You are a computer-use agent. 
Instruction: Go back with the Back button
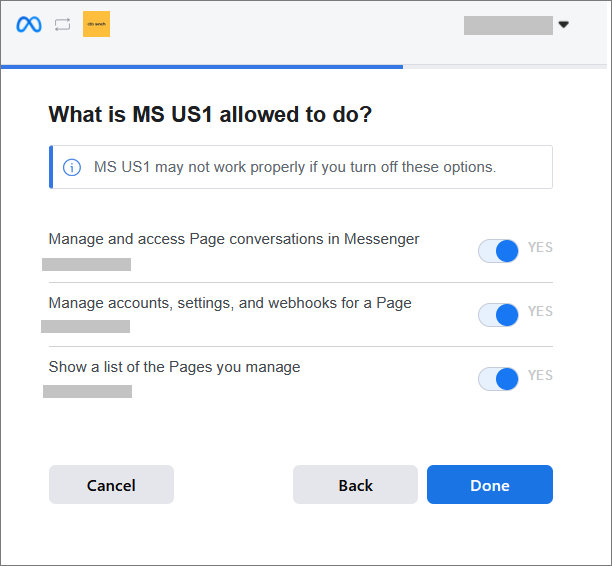tap(355, 485)
